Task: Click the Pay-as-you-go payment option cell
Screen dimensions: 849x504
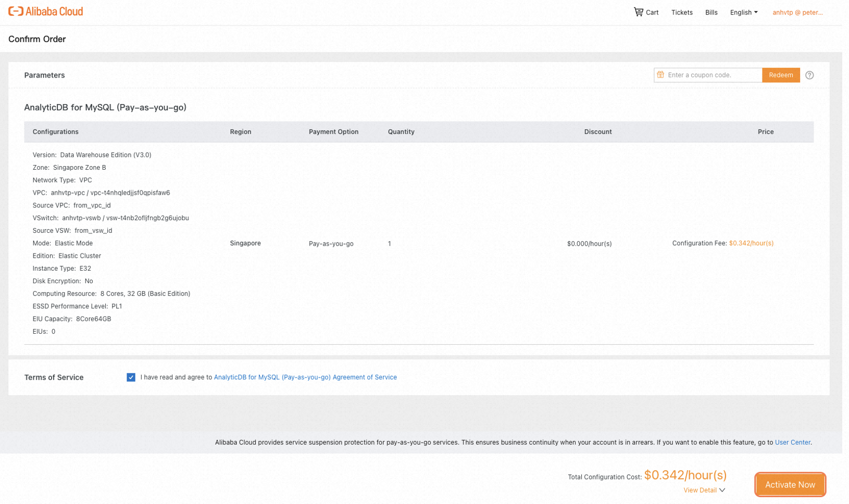Action: pos(331,244)
